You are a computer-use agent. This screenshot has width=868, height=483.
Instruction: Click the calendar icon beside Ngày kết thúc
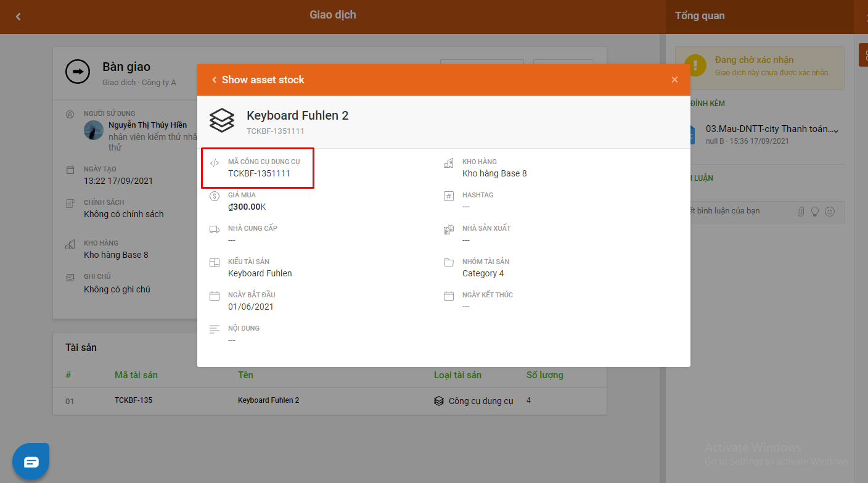point(449,296)
